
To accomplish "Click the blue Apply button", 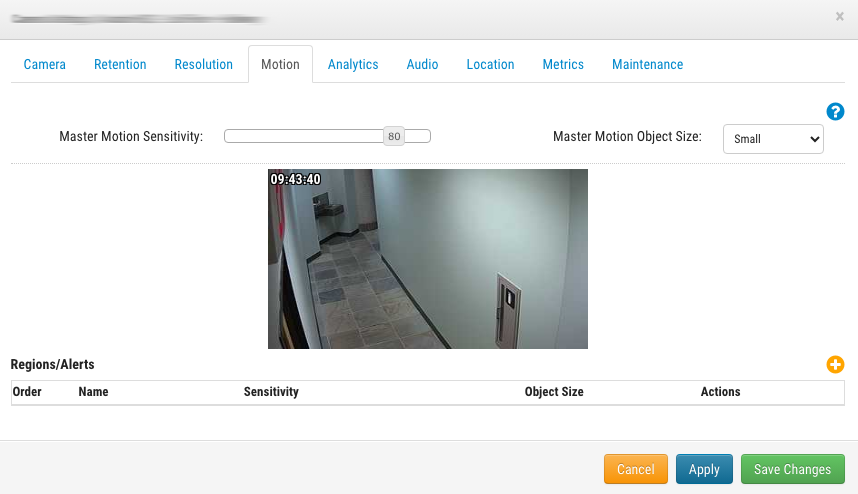I will pyautogui.click(x=704, y=469).
